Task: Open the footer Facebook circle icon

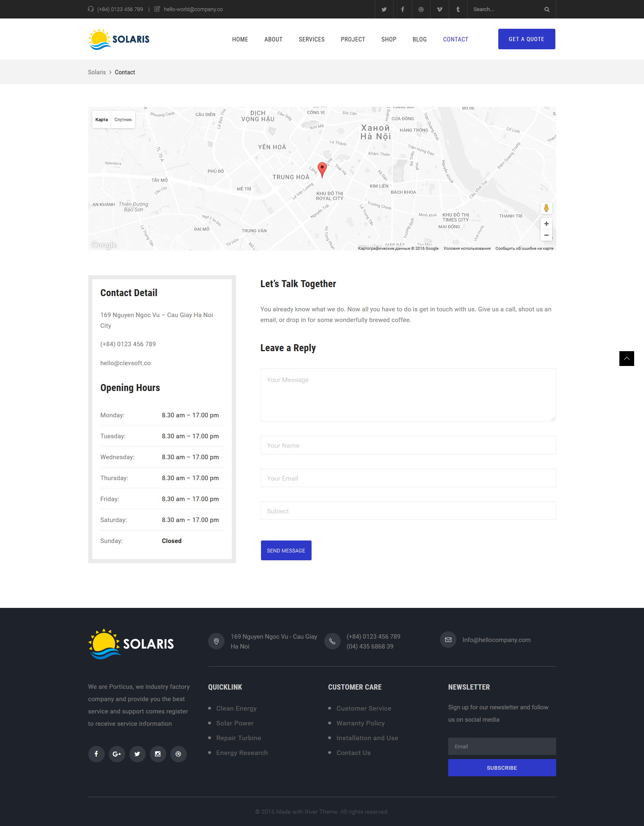Action: tap(96, 754)
